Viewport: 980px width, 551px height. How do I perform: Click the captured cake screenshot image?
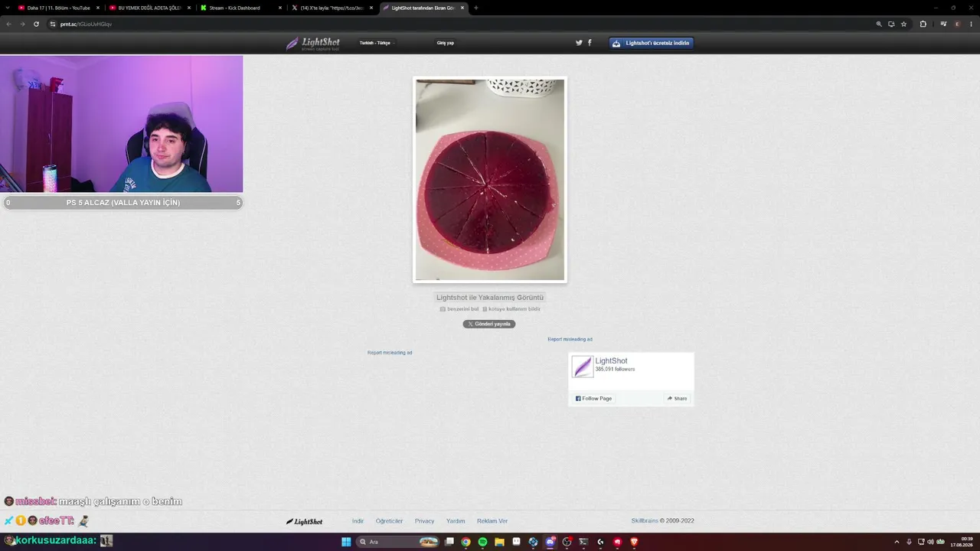pyautogui.click(x=490, y=180)
